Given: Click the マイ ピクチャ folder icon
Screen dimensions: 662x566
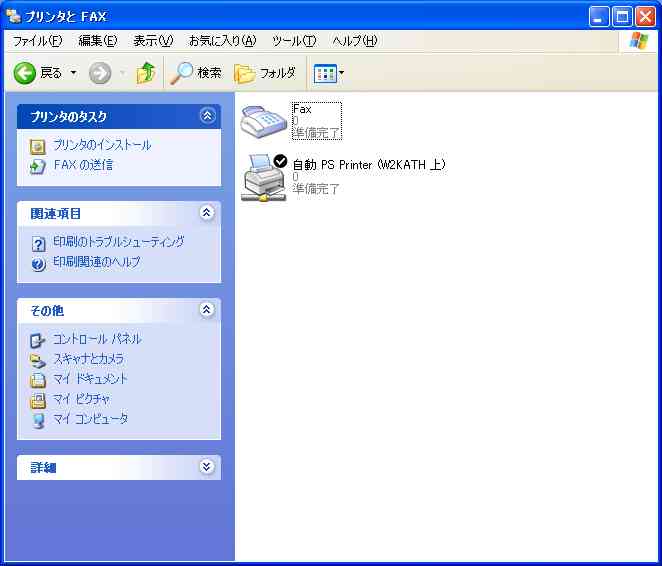Looking at the screenshot, I should [38, 401].
